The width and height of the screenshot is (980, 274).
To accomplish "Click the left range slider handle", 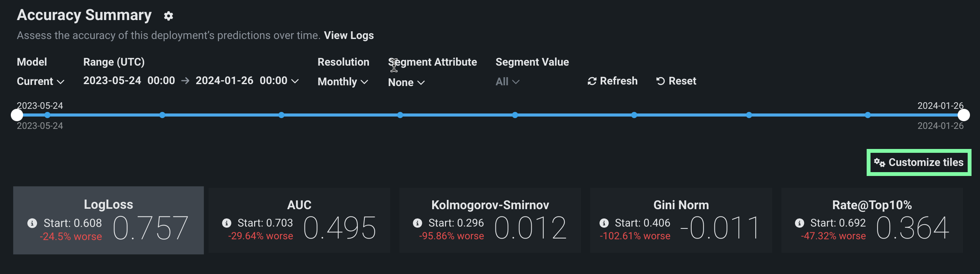I will point(17,115).
